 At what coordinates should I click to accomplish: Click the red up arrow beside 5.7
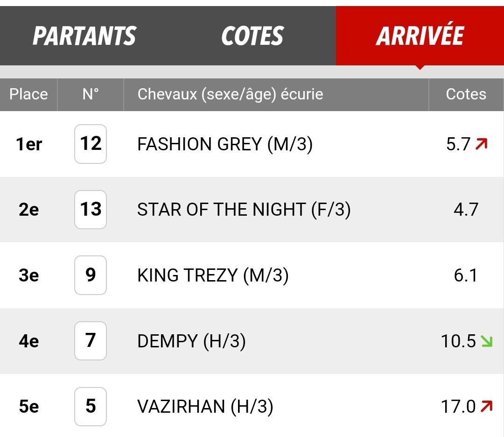(482, 144)
